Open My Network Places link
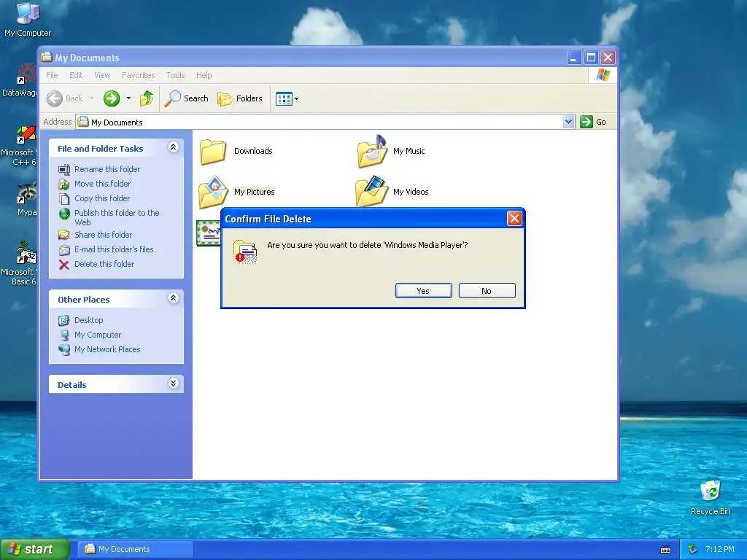The height and width of the screenshot is (560, 747). point(107,349)
